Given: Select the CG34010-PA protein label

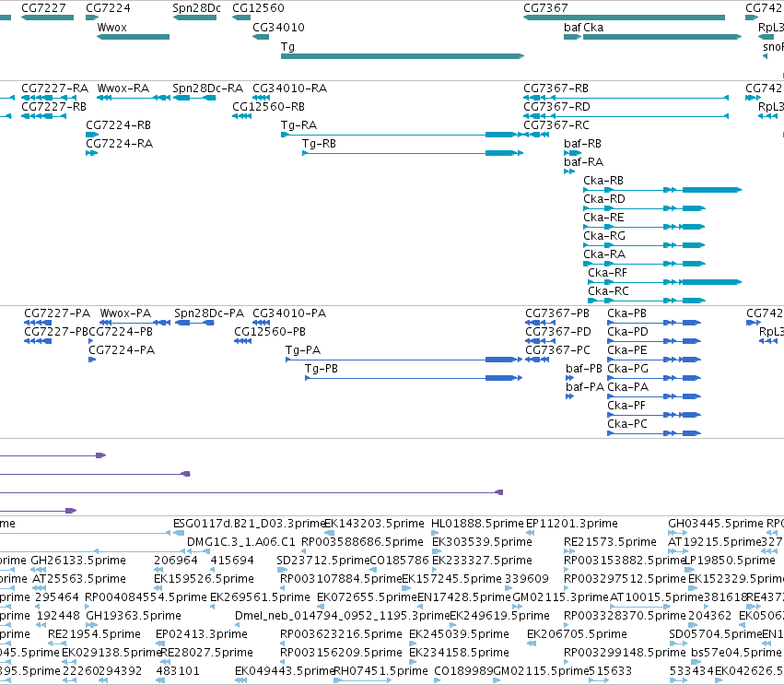Looking at the screenshot, I should [289, 313].
